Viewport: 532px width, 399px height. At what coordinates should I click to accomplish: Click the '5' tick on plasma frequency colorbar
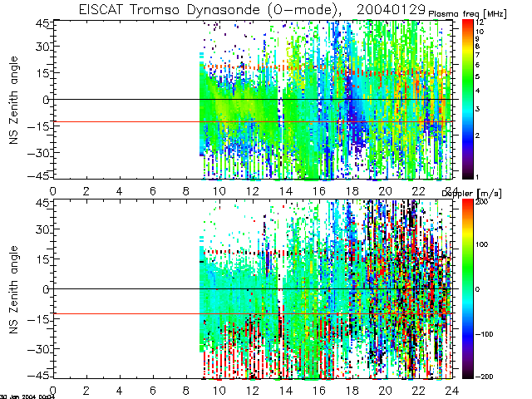(477, 76)
